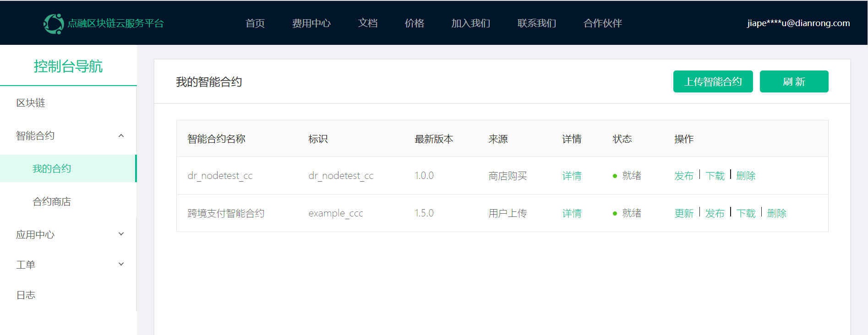Click the version cell 1.0.0
The width and height of the screenshot is (868, 335).
click(x=424, y=176)
